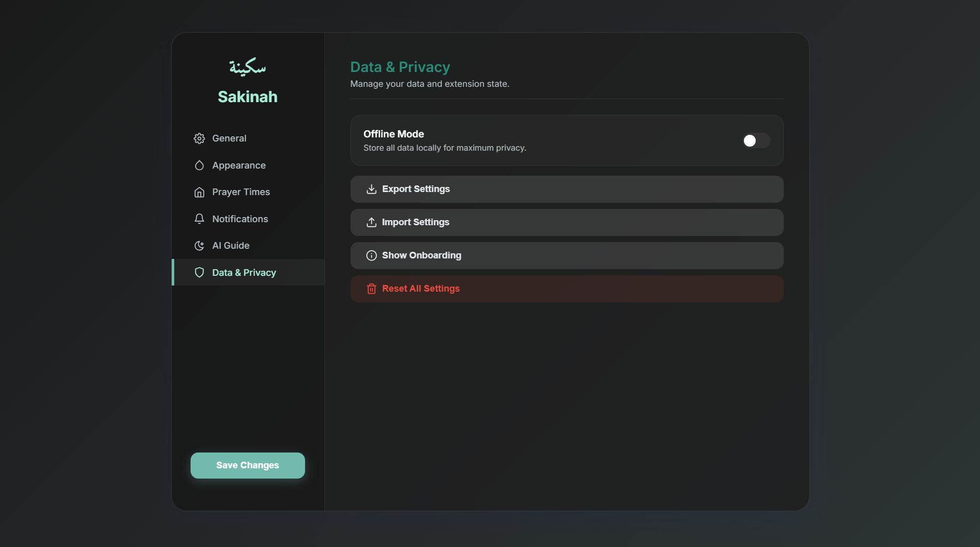The height and width of the screenshot is (547, 980).
Task: Click the Prayer Times house icon
Action: point(199,192)
